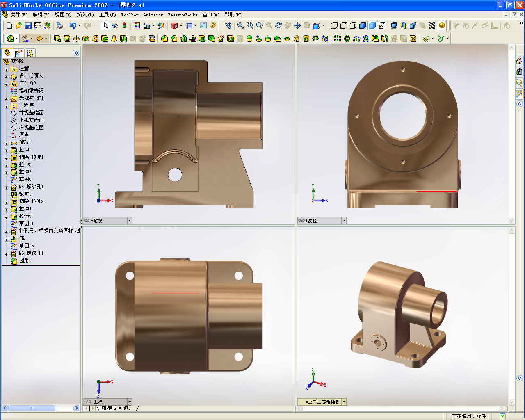This screenshot has height=420, width=525.
Task: Open the *左视 view orientation dropdown
Action: click(x=344, y=221)
